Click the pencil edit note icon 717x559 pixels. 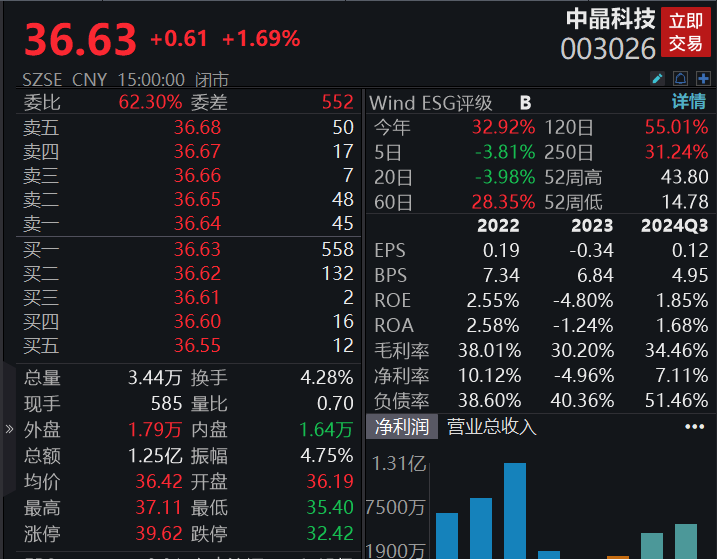coord(657,78)
